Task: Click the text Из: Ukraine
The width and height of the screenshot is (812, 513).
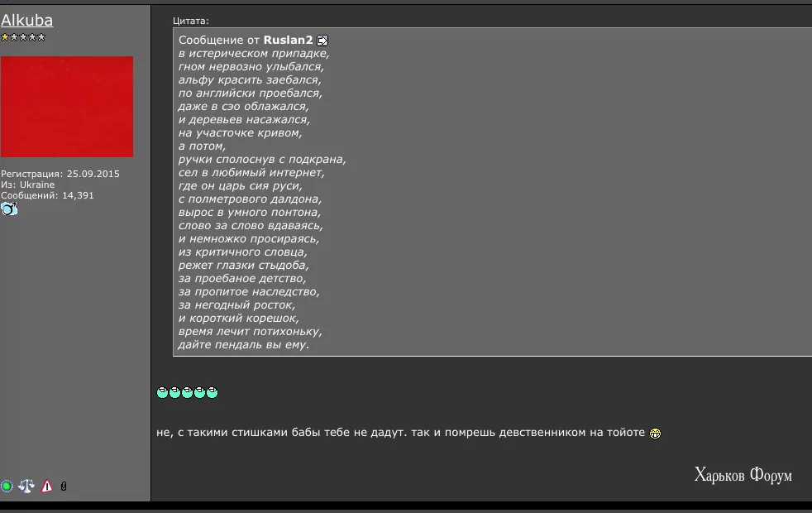Action: 27,185
